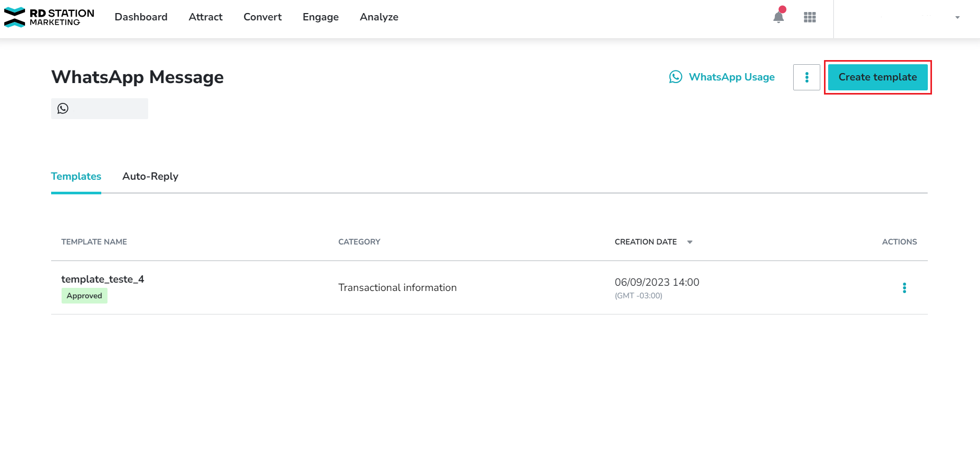Open the Analyze menu
980x455 pixels.
tap(379, 17)
